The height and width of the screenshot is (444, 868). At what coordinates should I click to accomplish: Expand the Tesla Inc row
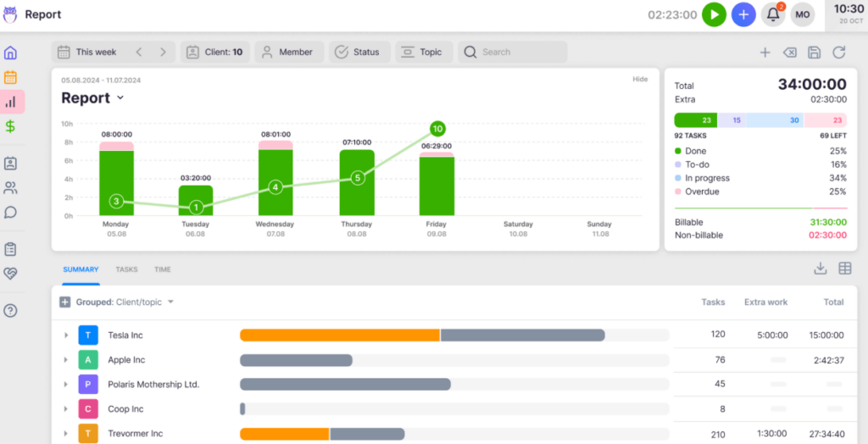(x=66, y=336)
